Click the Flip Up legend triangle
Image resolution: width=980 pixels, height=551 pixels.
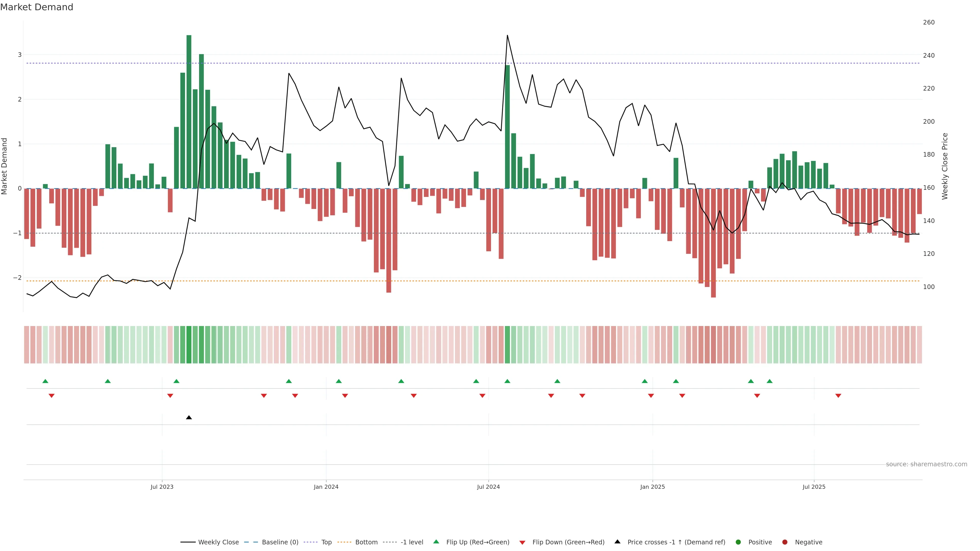click(436, 542)
